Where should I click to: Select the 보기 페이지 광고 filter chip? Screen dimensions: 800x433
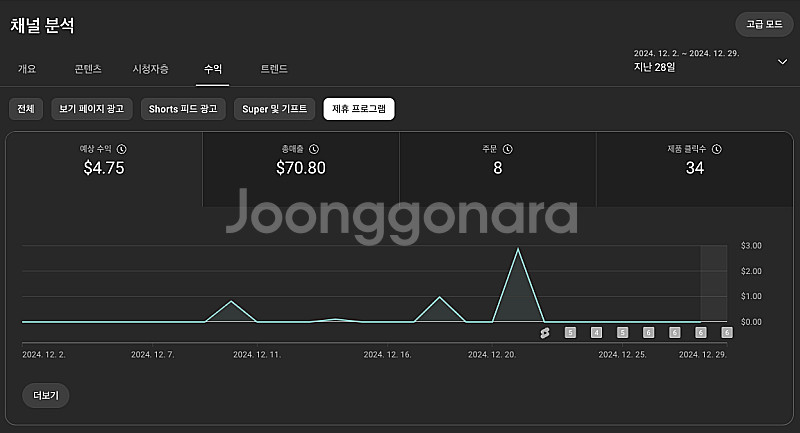click(x=92, y=109)
